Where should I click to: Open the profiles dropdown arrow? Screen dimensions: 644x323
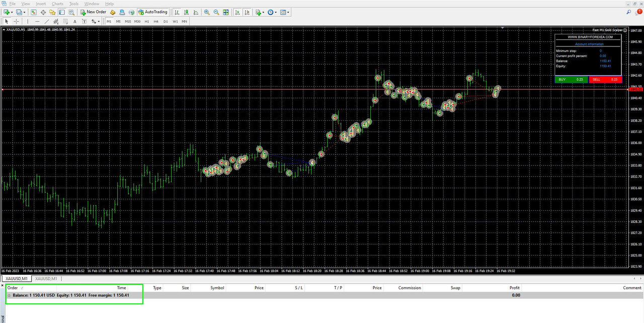(25, 12)
